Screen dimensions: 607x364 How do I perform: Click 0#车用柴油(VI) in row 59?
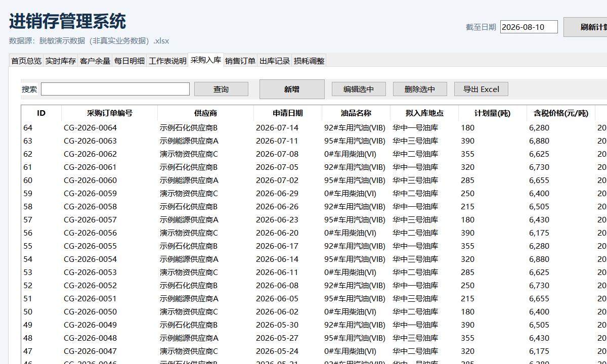click(351, 193)
